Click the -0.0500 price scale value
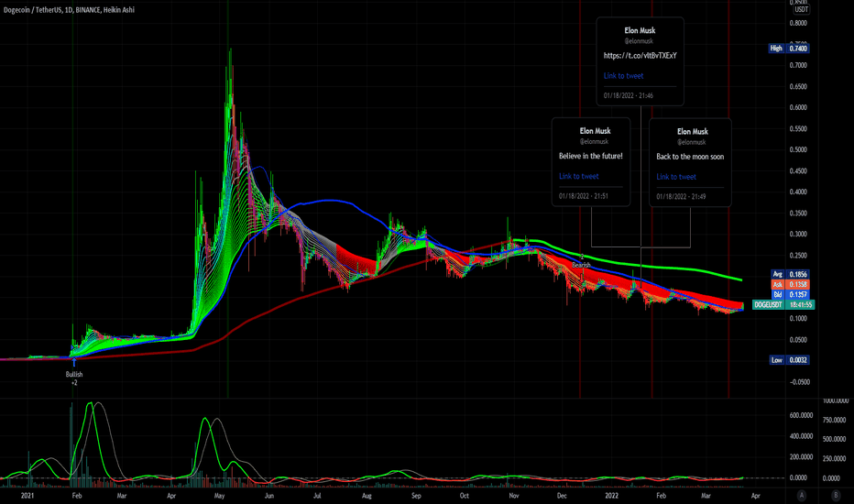This screenshot has height=504, width=854. click(x=799, y=382)
